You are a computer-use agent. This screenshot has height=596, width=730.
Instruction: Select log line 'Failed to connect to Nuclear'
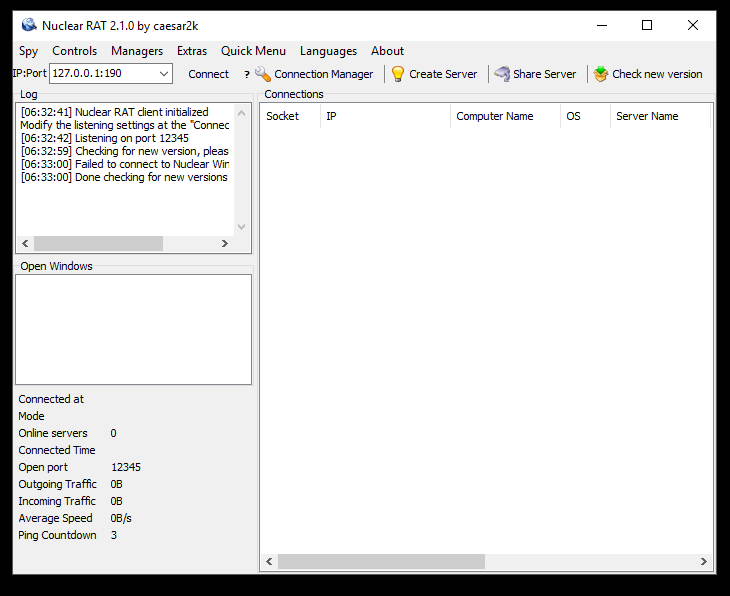[x=125, y=164]
